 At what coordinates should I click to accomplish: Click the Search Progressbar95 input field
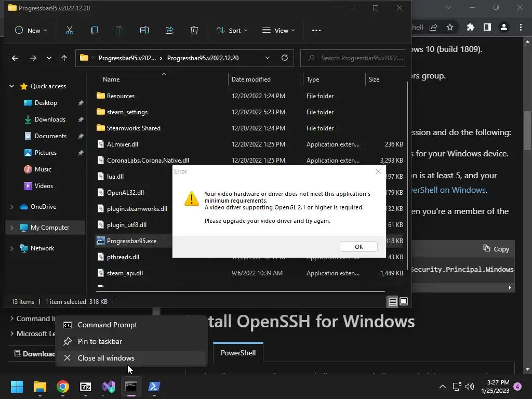click(353, 58)
